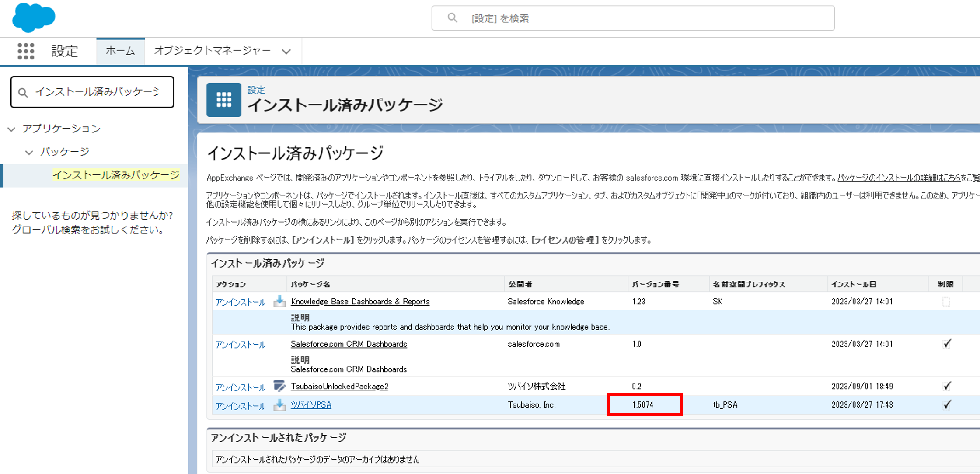
Task: Click the magnifier icon in Quick Find box
Action: [23, 92]
